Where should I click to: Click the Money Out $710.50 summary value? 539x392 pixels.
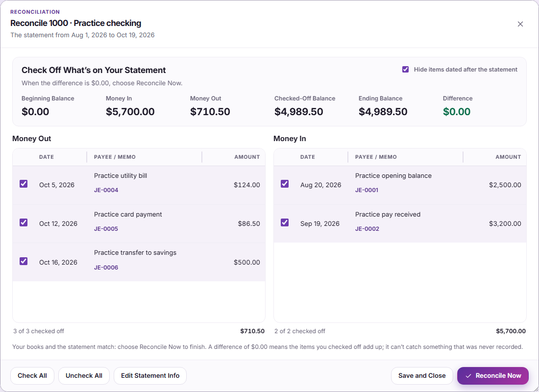210,112
